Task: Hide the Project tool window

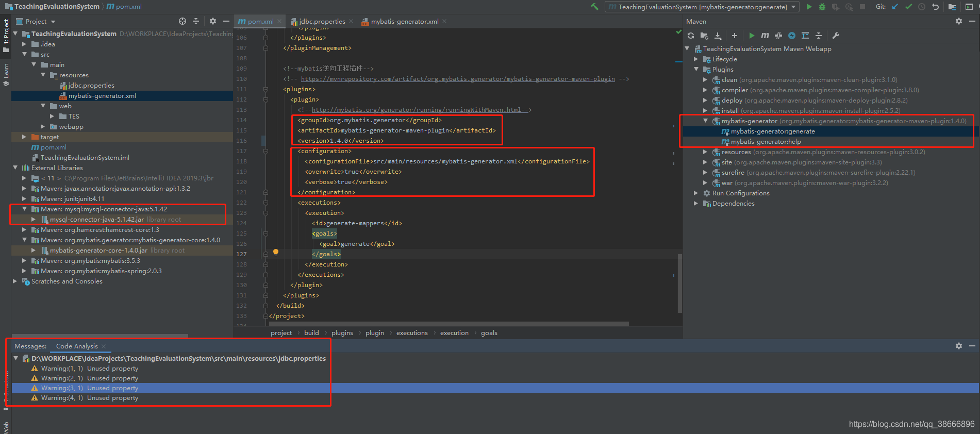Action: pos(226,21)
